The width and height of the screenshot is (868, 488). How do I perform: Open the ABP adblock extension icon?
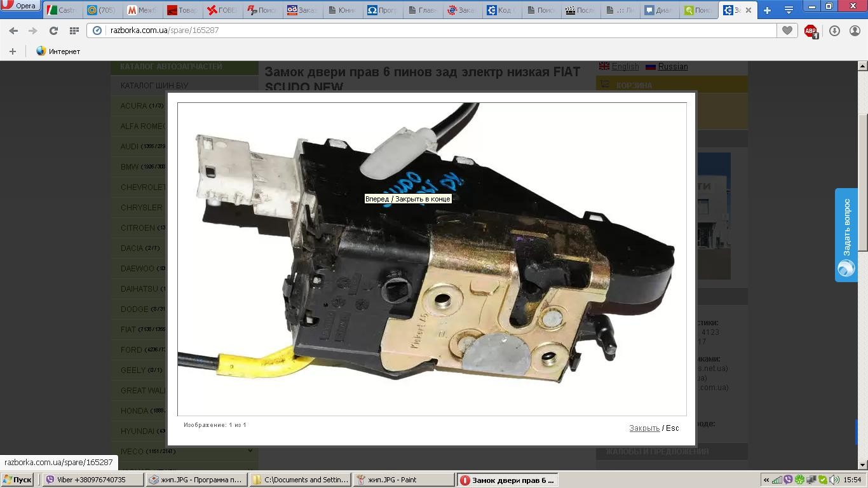pos(811,30)
